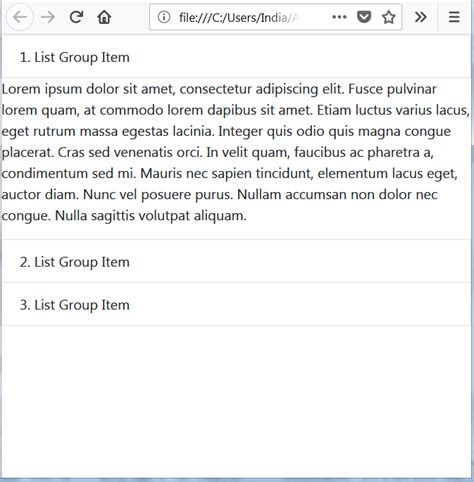Click the forward navigation arrow
474x482 pixels.
point(48,17)
